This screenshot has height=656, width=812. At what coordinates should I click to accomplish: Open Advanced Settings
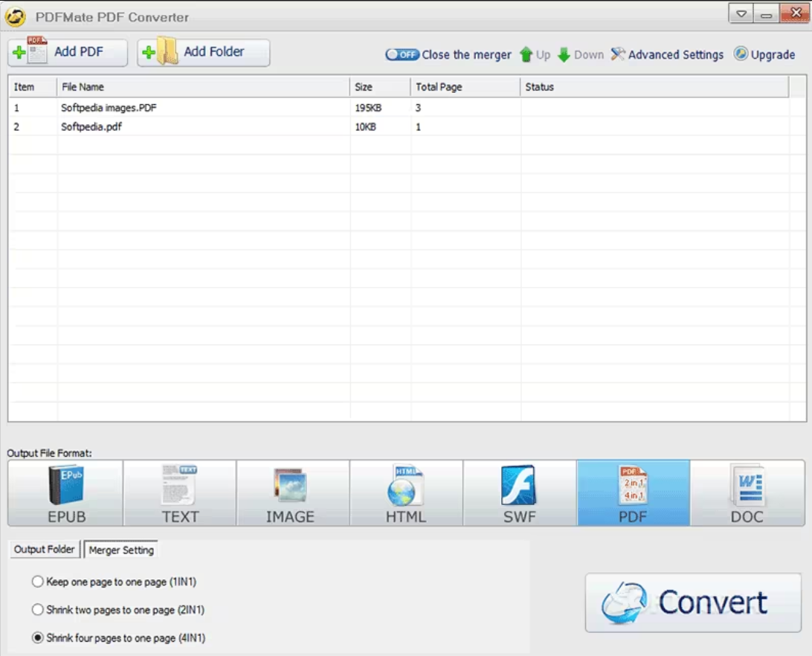coord(667,54)
